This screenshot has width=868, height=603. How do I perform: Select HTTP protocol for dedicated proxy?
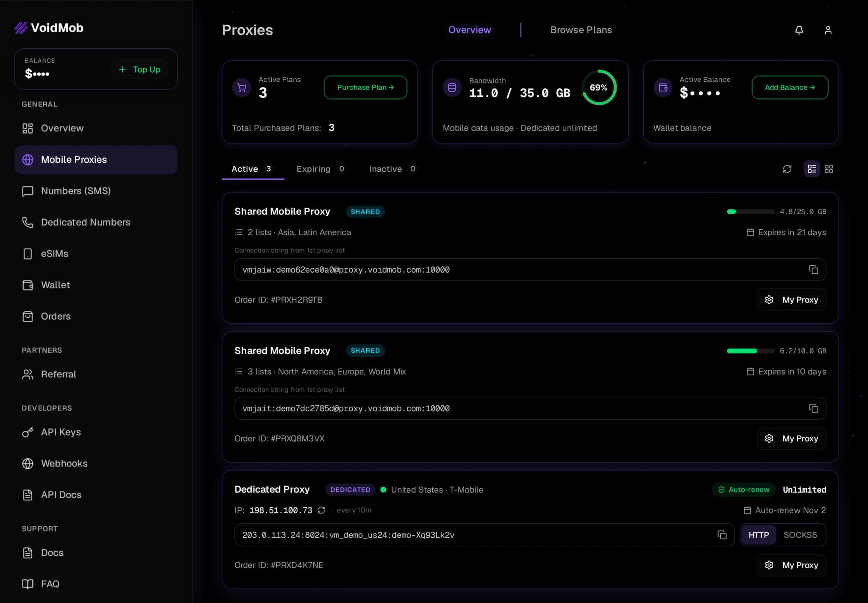758,535
